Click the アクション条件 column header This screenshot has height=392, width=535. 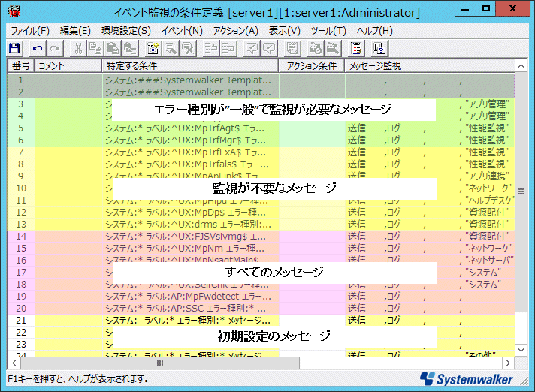311,66
